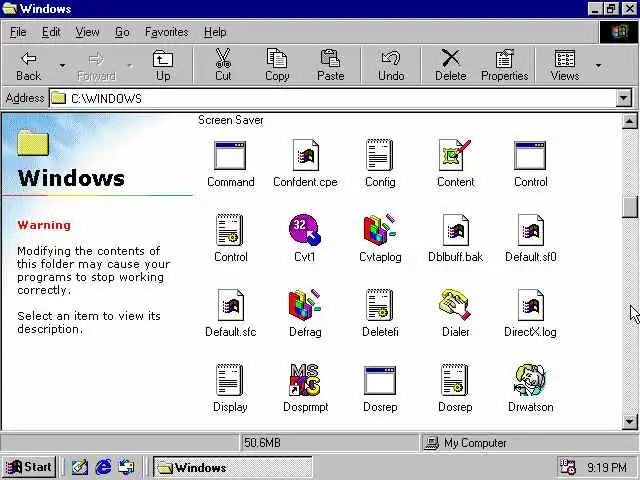
Task: Click the Screen Saver item label
Action: pos(231,120)
